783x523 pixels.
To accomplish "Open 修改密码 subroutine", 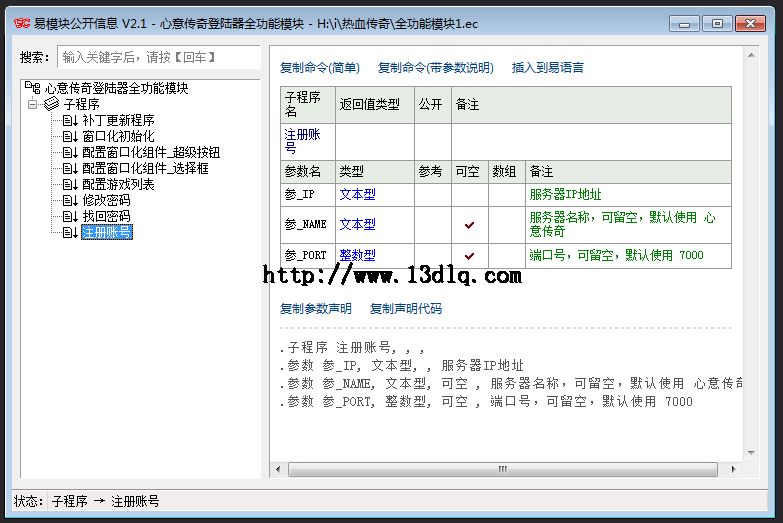I will [106, 200].
